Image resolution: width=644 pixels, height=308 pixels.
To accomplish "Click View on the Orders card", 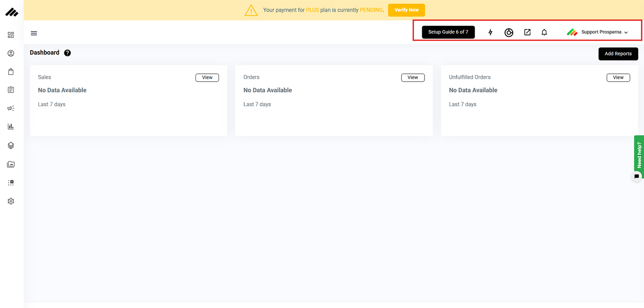I will (x=413, y=77).
